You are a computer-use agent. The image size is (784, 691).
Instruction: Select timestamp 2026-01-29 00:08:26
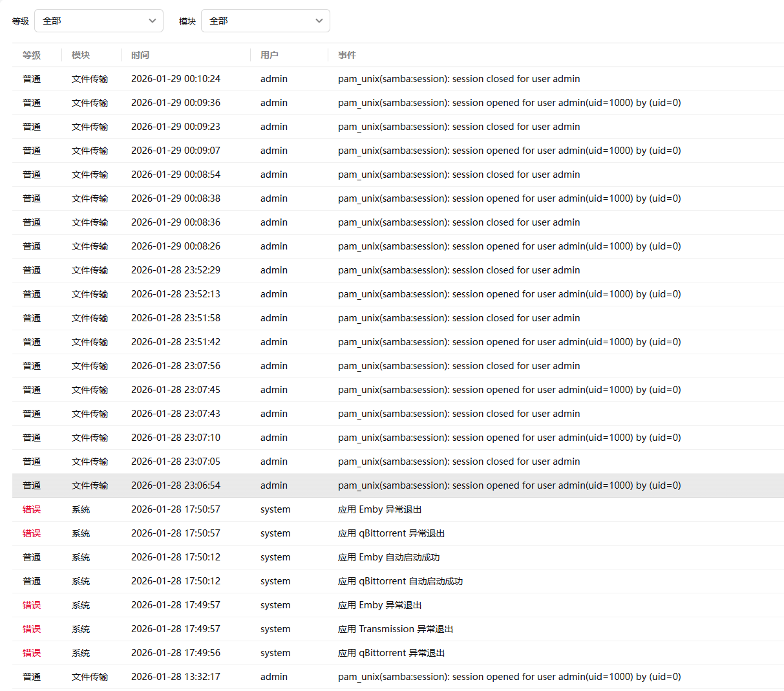(176, 246)
